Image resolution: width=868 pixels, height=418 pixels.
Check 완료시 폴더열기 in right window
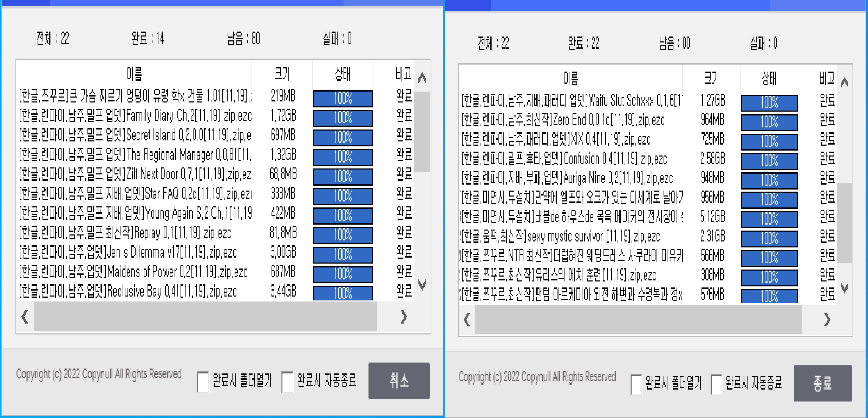(x=636, y=384)
